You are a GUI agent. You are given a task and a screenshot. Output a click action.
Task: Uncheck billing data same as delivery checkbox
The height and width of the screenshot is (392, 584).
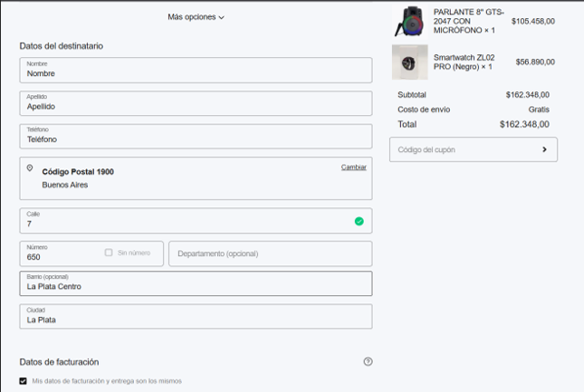tap(24, 381)
